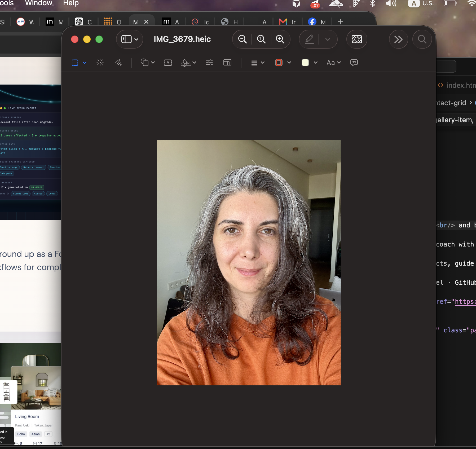The width and height of the screenshot is (476, 449).
Task: Choose the Sketch drawing tool
Action: (x=118, y=63)
